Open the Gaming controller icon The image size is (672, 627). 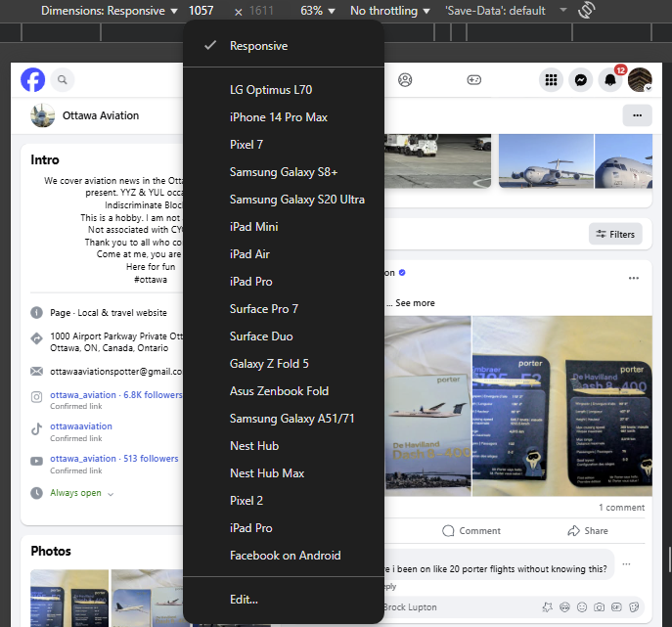(474, 79)
